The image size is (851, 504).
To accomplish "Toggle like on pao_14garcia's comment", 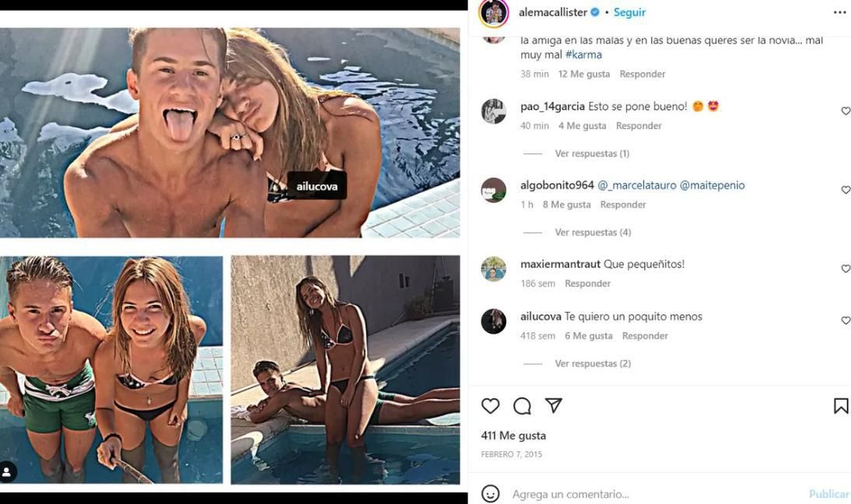I will [846, 111].
